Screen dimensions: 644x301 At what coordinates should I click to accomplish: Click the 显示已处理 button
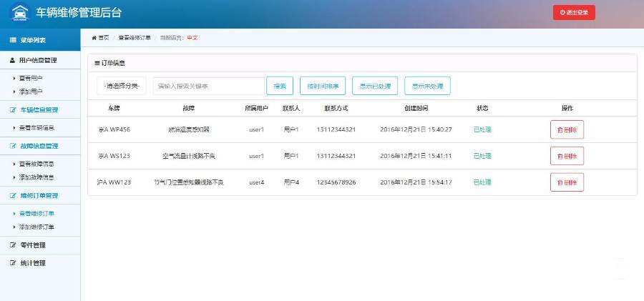click(375, 87)
